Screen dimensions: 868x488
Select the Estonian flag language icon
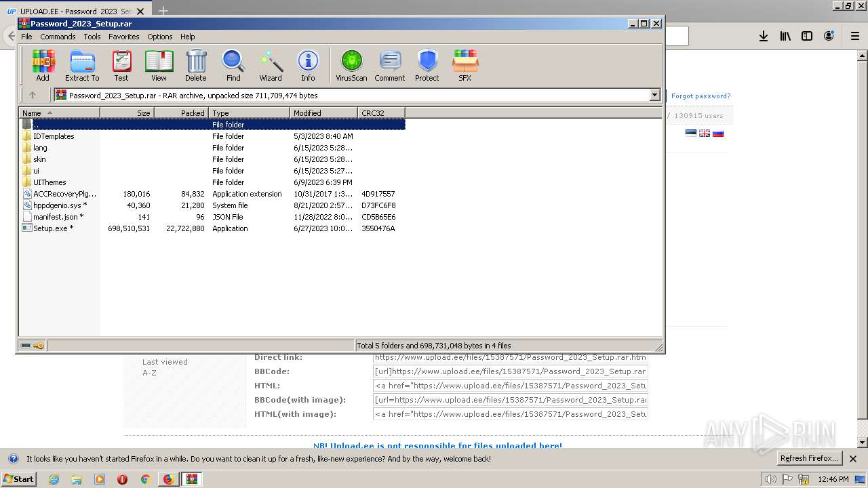[x=691, y=133]
